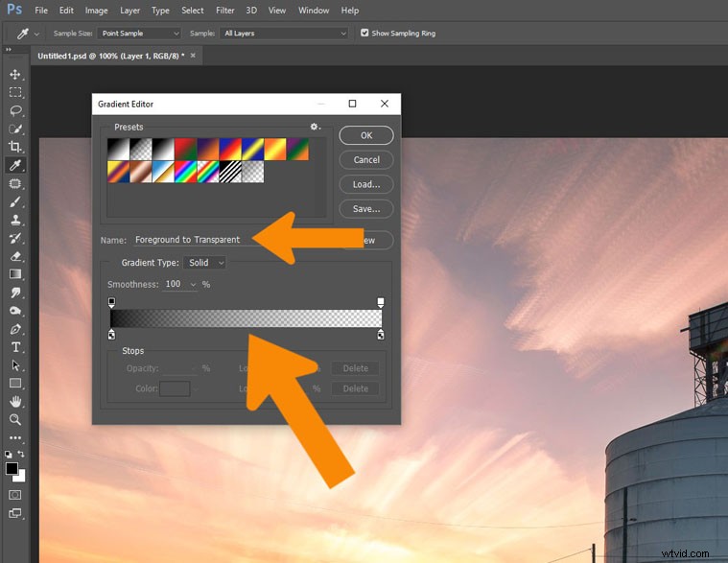Select the Brush tool

point(14,201)
